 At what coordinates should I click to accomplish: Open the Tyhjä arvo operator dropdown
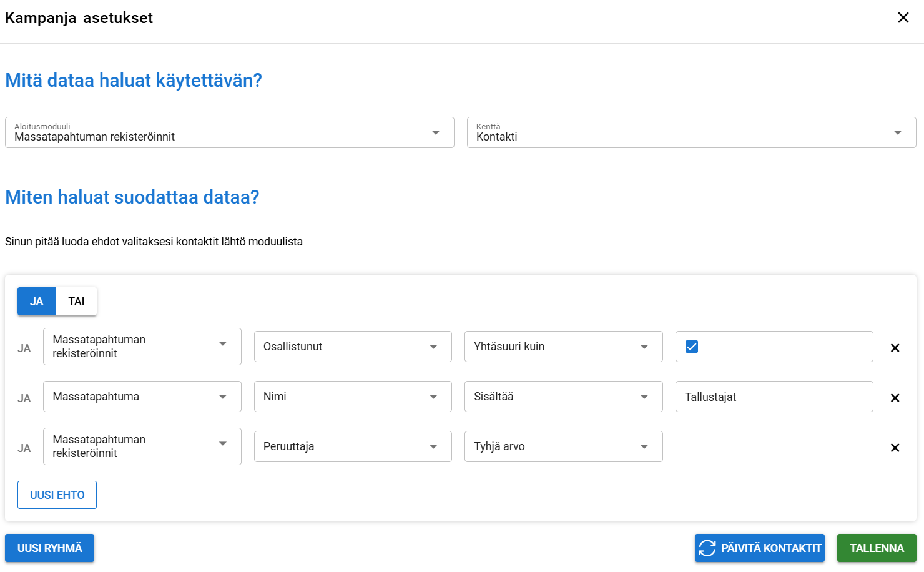pyautogui.click(x=563, y=446)
